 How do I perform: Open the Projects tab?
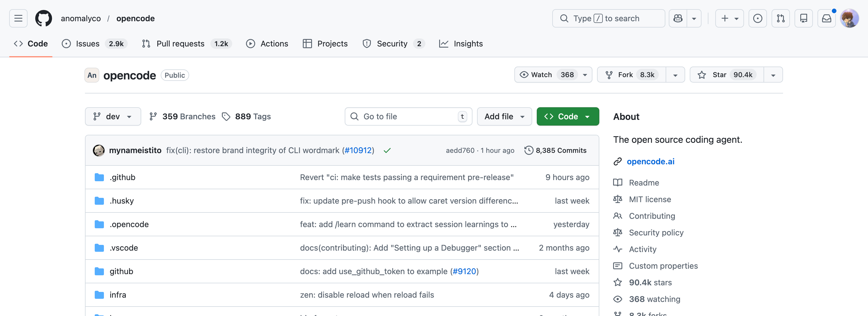click(x=325, y=44)
